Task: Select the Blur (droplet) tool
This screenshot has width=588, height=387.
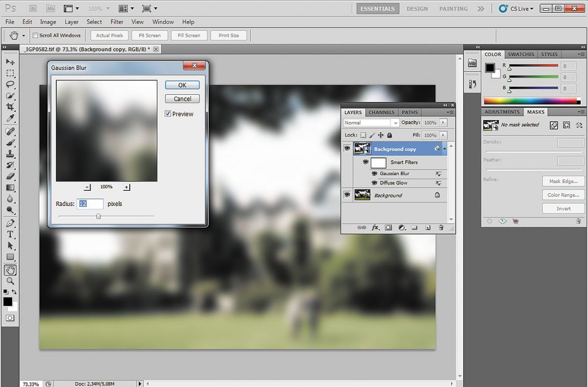Action: pos(10,199)
